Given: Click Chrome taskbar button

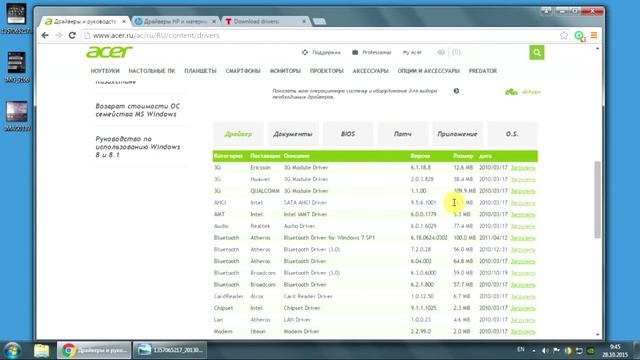Looking at the screenshot, I should point(94,350).
